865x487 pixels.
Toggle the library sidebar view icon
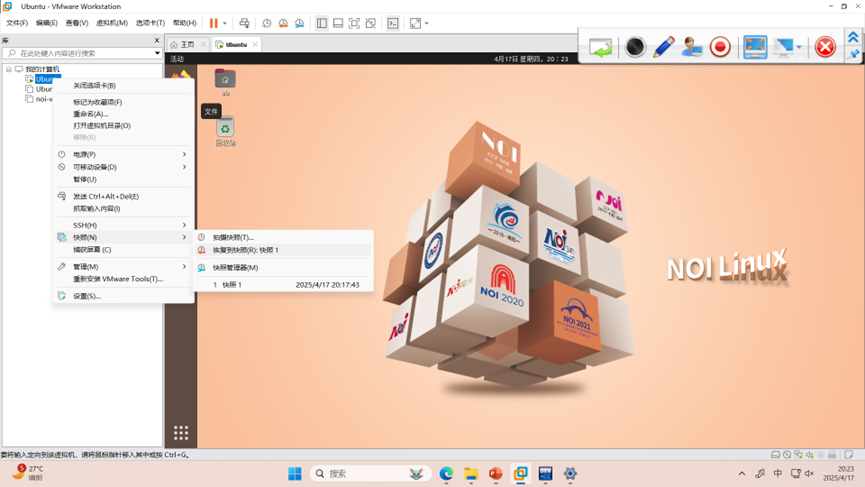322,23
